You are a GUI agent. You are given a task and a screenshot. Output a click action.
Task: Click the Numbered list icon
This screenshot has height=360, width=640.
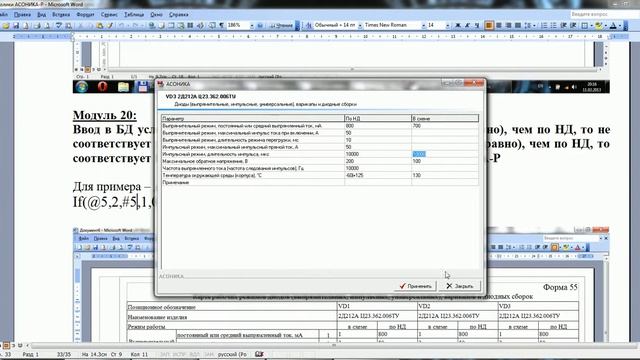tap(544, 26)
